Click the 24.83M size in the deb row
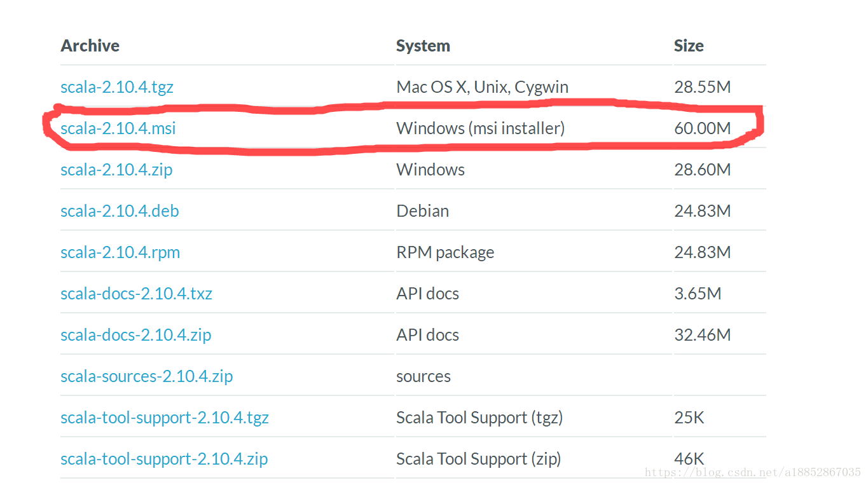Screen dimensions: 868x485 [703, 211]
